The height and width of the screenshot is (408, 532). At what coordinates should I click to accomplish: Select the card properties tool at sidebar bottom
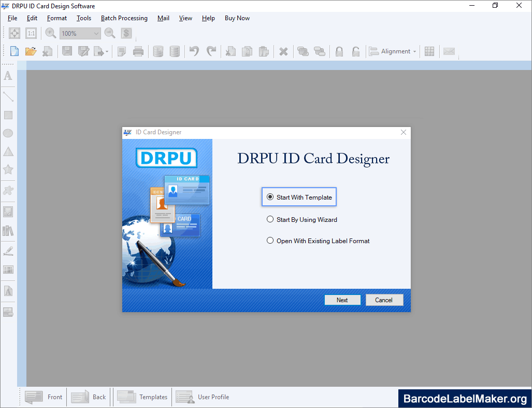(x=8, y=312)
